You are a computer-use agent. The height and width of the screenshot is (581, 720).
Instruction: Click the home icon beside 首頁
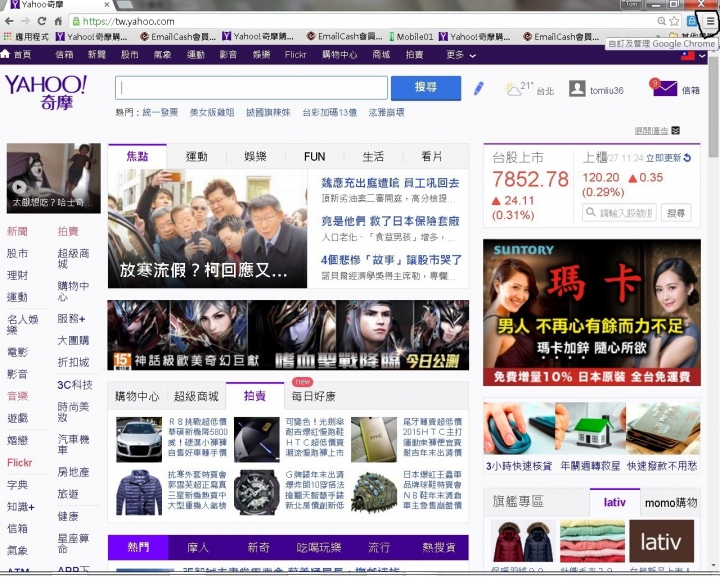(x=5, y=54)
